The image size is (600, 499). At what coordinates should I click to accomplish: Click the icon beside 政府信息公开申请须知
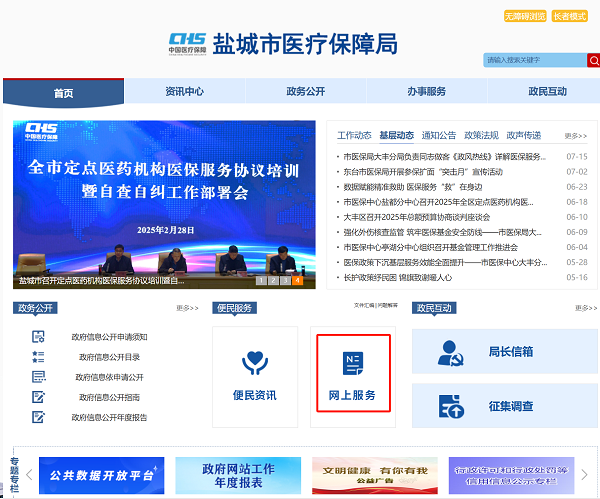pyautogui.click(x=39, y=337)
